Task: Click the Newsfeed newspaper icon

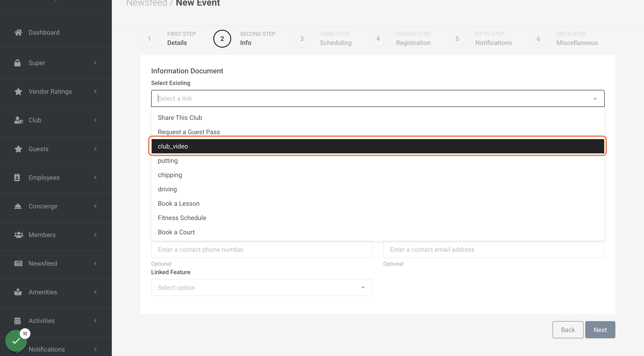Action: point(18,263)
